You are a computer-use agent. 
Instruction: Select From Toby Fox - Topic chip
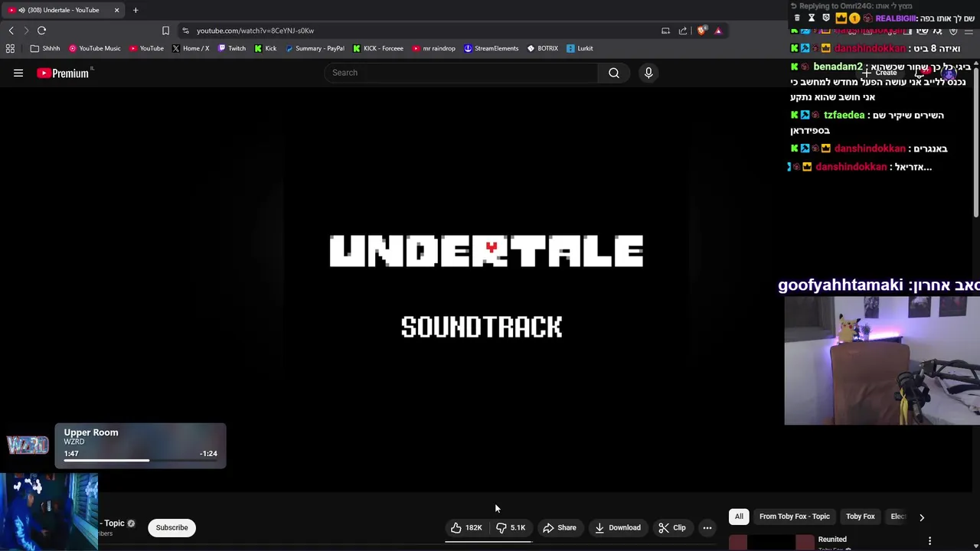[794, 517]
